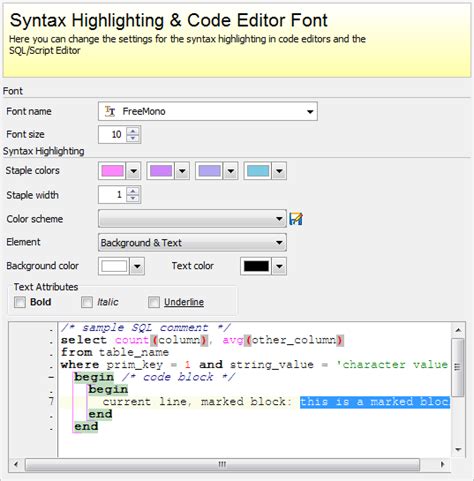Image resolution: width=474 pixels, height=481 pixels.
Task: Click the save color scheme icon
Action: coord(296,219)
